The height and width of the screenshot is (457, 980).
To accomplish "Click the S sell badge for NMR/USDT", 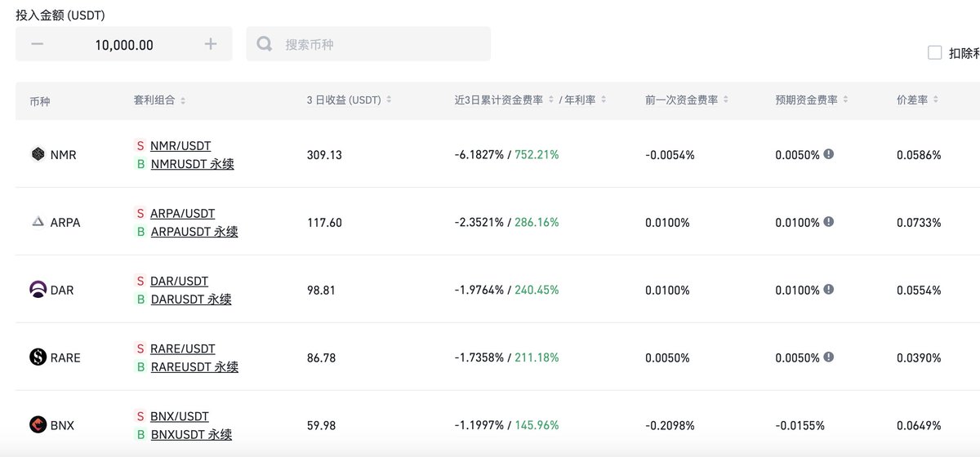I will click(x=140, y=145).
